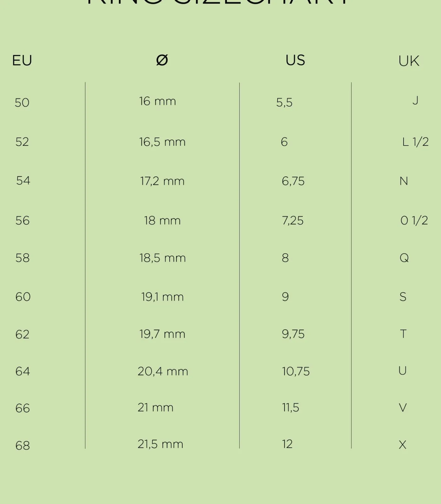Click the UK column header
Image resolution: width=441 pixels, height=504 pixels.
[x=409, y=61]
